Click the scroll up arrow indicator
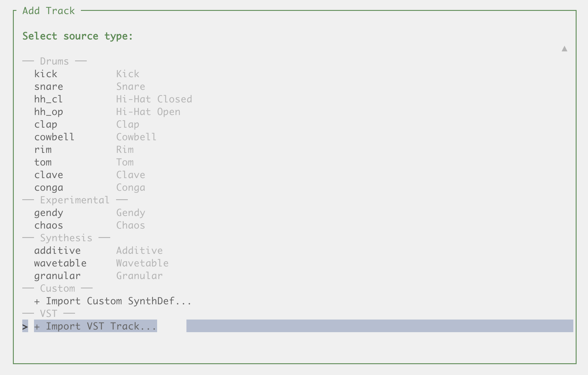588x375 pixels. coord(564,49)
